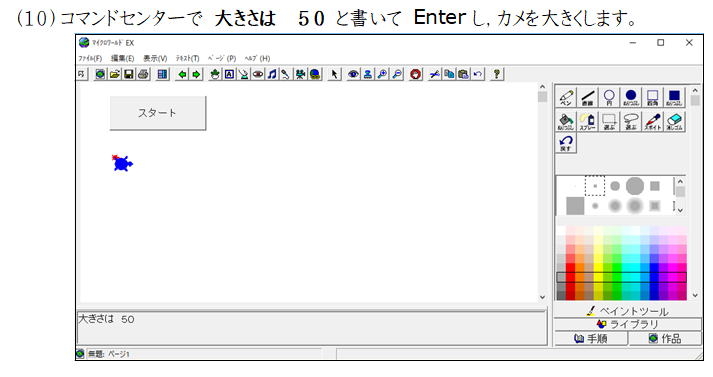Image resolution: width=713 pixels, height=377 pixels.
Task: Click the Undo (戻す) paint button
Action: 566,143
